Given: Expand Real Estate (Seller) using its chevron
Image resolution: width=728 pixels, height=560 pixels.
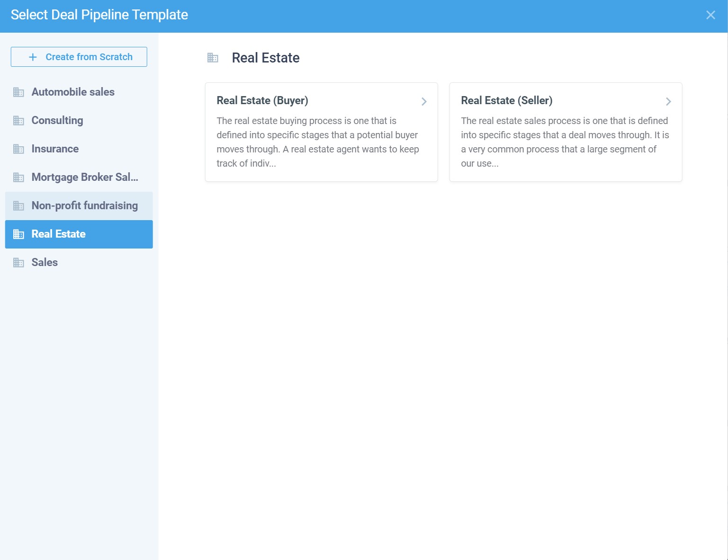Looking at the screenshot, I should (x=668, y=101).
